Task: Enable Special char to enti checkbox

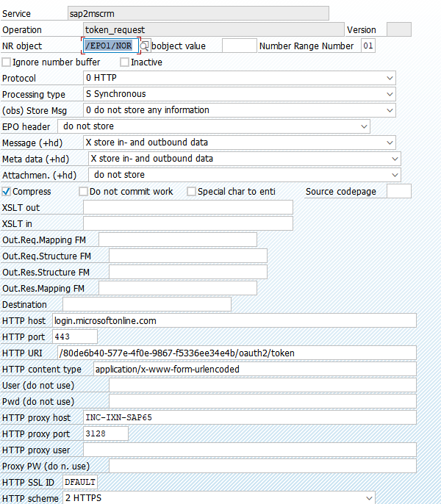Action: pos(191,192)
